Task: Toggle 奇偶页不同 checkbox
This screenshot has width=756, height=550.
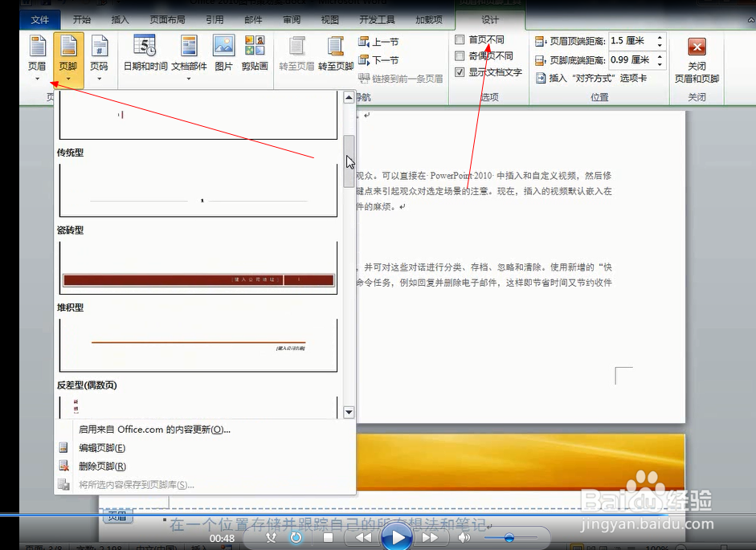Action: (x=460, y=56)
